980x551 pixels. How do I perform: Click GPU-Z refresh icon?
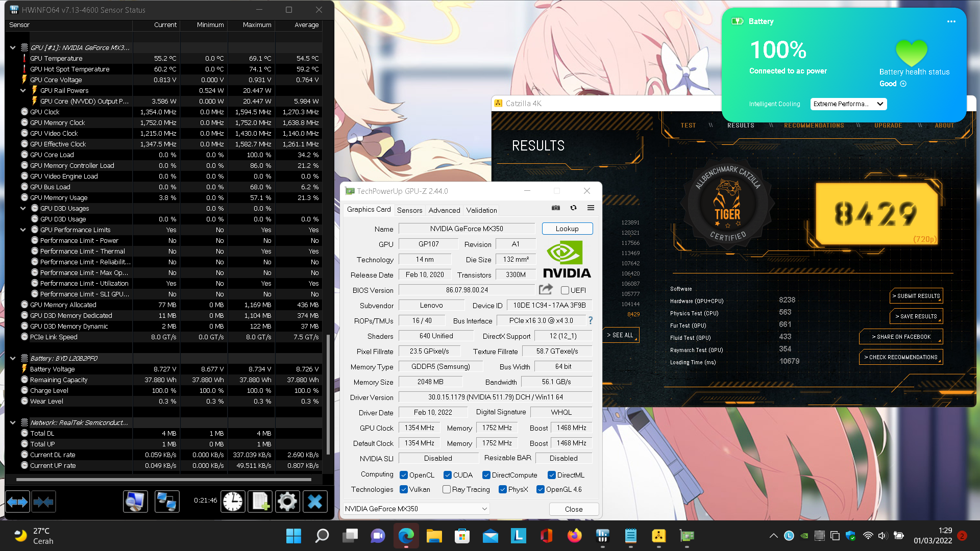(x=573, y=208)
